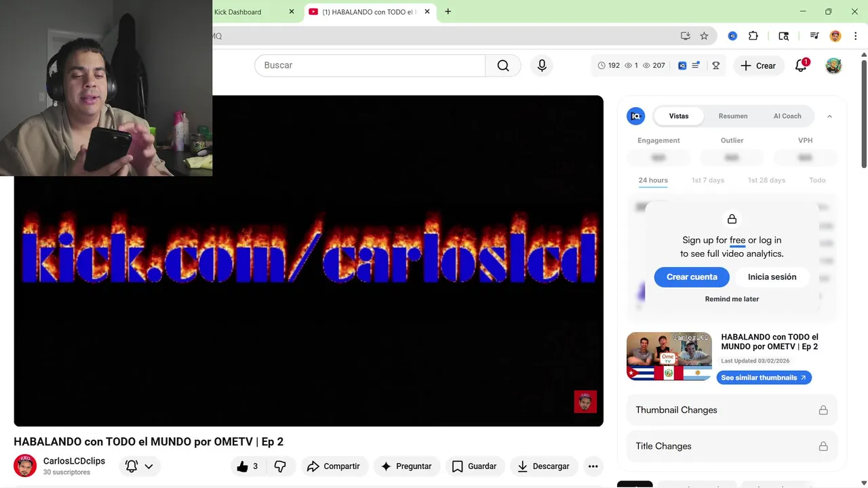Like the video
Viewport: 868px width, 488px height.
pyautogui.click(x=248, y=466)
